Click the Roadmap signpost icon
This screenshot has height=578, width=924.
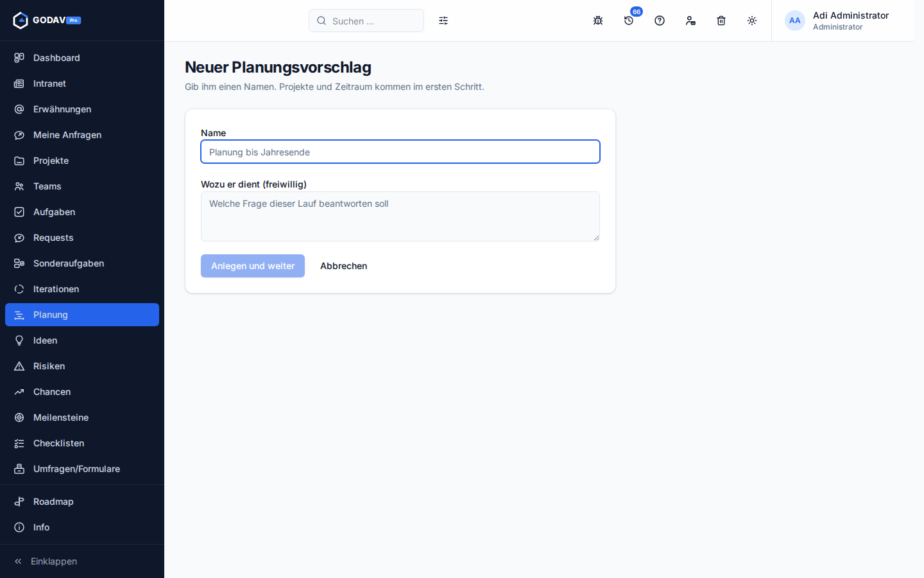(x=19, y=502)
